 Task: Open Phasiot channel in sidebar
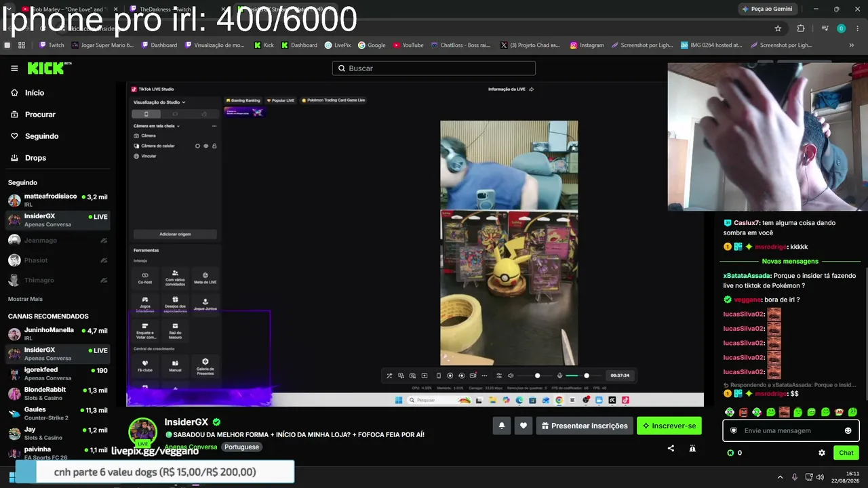point(58,260)
